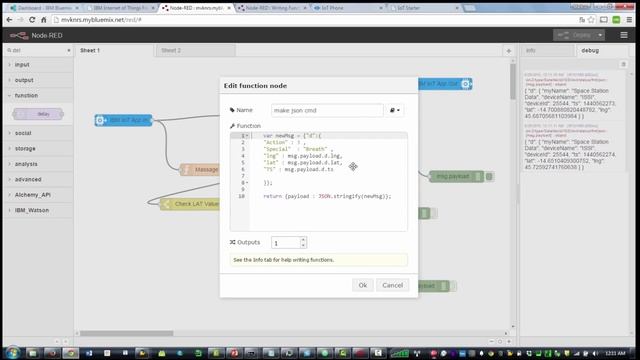The width and height of the screenshot is (640, 360).
Task: Open the function library dropdown beside Name
Action: (394, 110)
